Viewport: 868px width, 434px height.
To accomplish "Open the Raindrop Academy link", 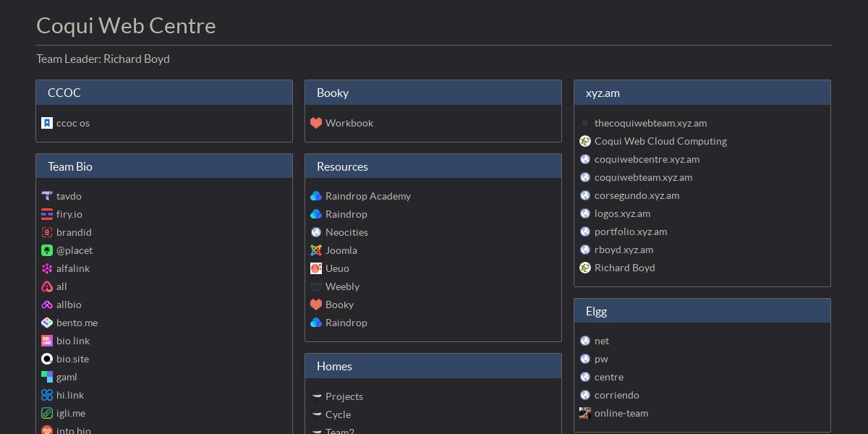I will (x=368, y=196).
